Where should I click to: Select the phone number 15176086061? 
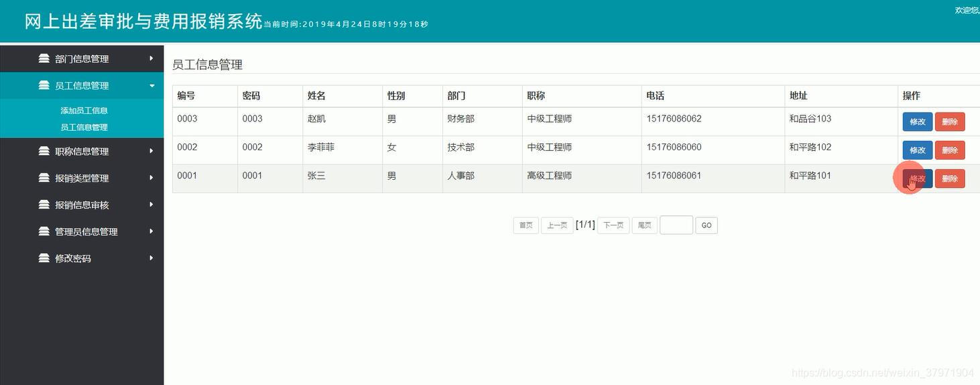pos(674,176)
